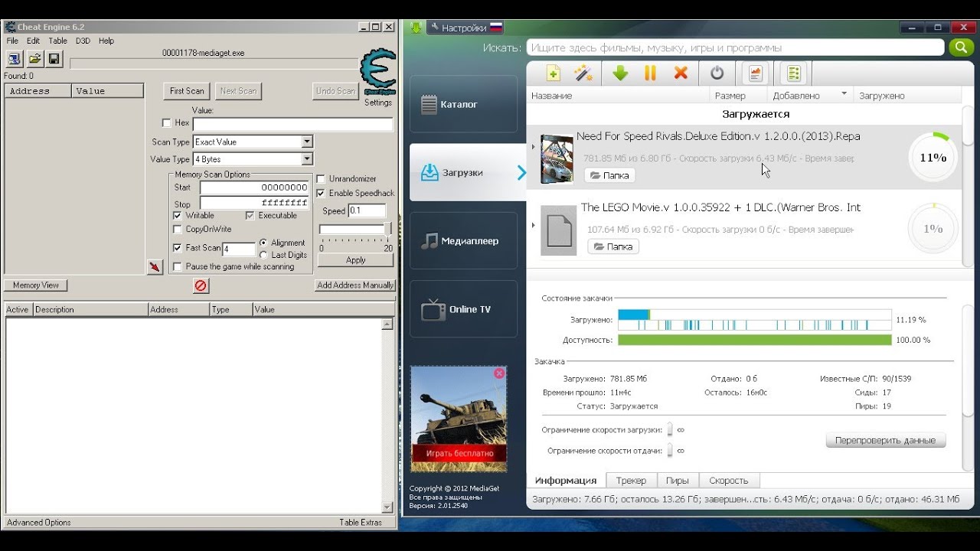Click Перепроверить данные button
Screen dimensions: 980x551
(885, 441)
